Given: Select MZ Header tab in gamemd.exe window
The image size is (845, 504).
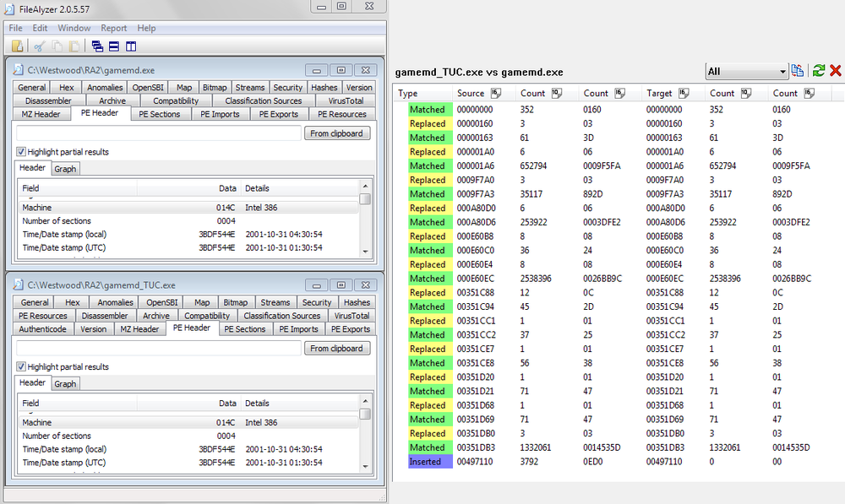Looking at the screenshot, I should pyautogui.click(x=41, y=114).
